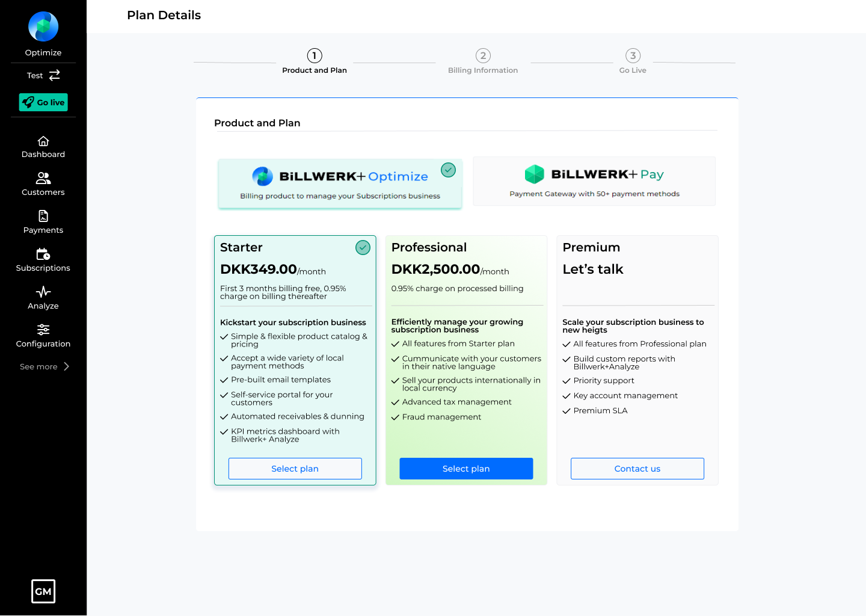The image size is (866, 616).
Task: Click the Let's talk text
Action: tap(593, 269)
